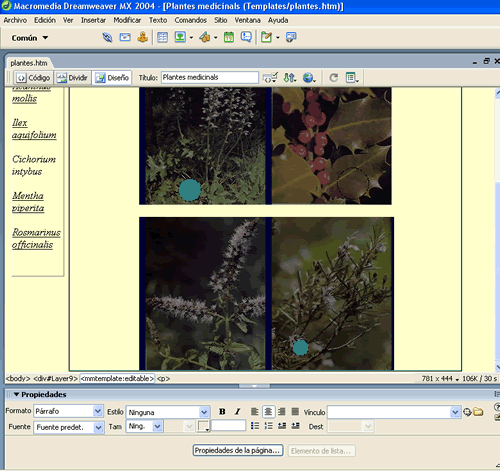The image size is (500, 471).
Task: Collapse the Propiedades panel triangle
Action: pyautogui.click(x=16, y=394)
